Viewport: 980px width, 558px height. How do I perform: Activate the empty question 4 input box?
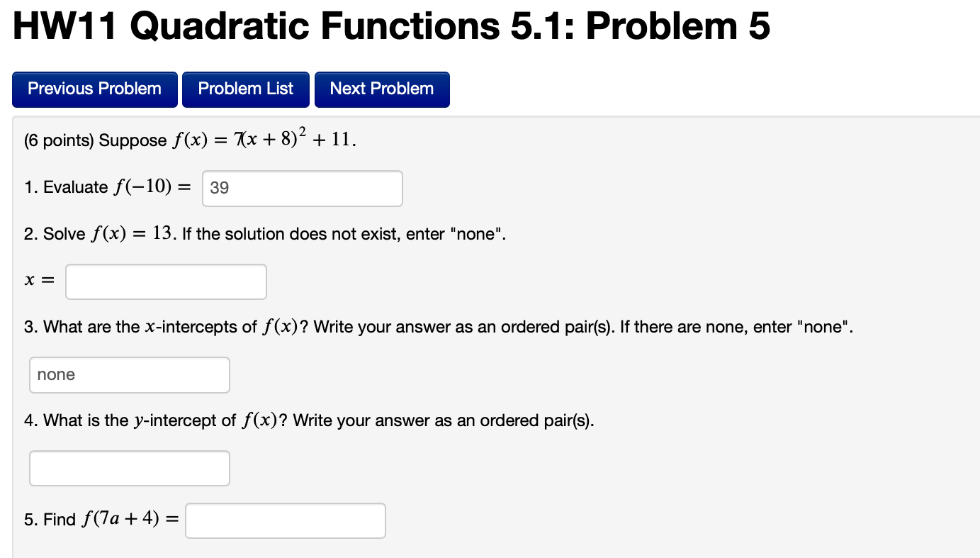pos(129,468)
